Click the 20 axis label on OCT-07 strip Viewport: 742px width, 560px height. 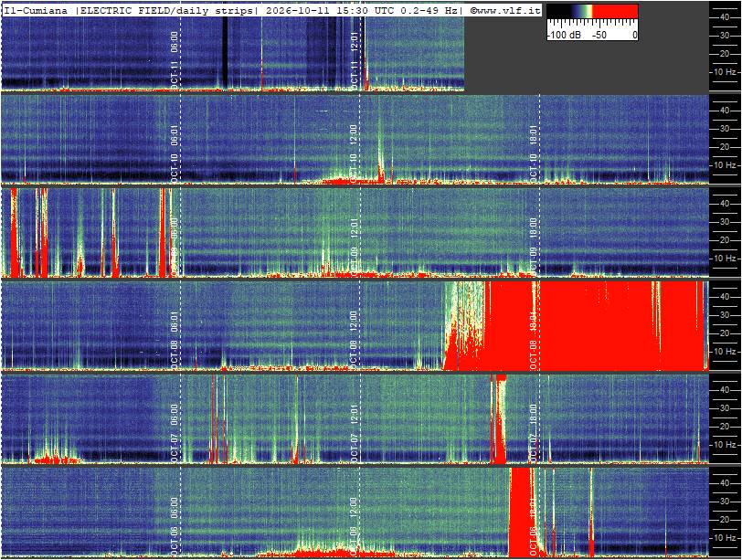pos(724,427)
